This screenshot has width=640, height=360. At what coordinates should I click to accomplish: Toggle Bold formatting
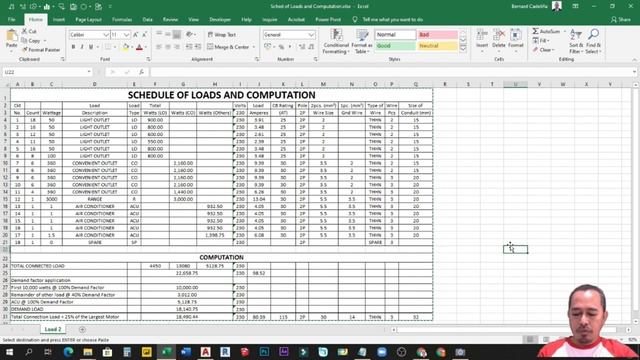point(73,47)
